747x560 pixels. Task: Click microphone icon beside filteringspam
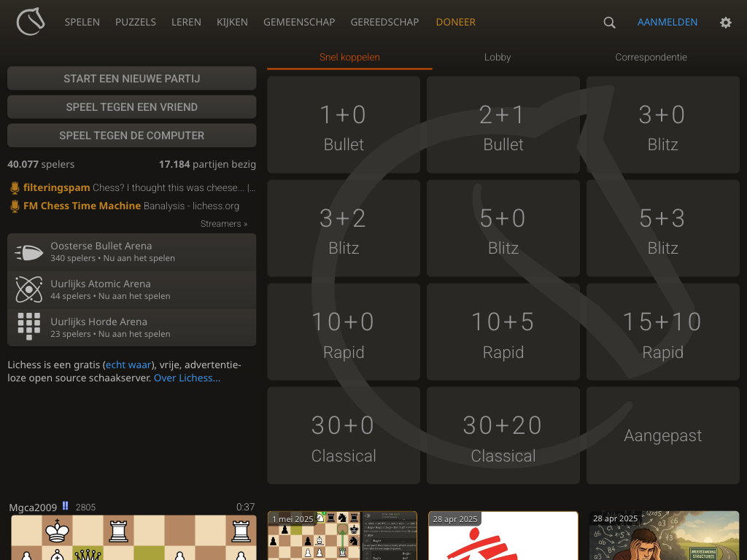(15, 188)
